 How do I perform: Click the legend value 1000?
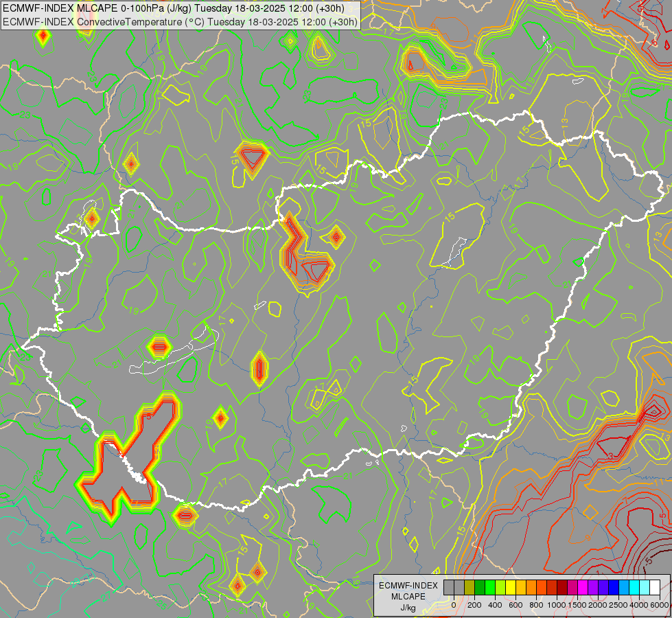pos(557,605)
